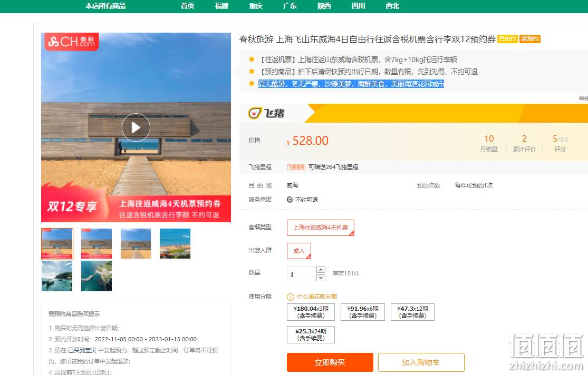
Task: Click the 月销量 figure 10
Action: point(489,139)
